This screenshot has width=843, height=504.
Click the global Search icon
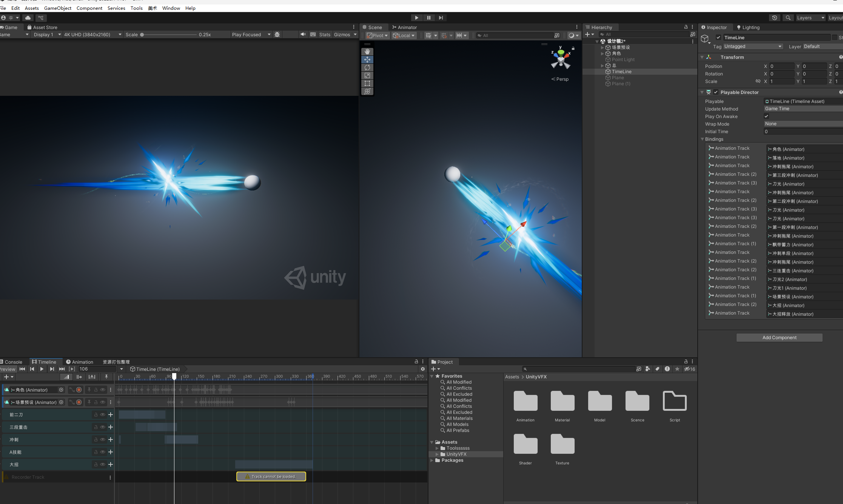(788, 18)
